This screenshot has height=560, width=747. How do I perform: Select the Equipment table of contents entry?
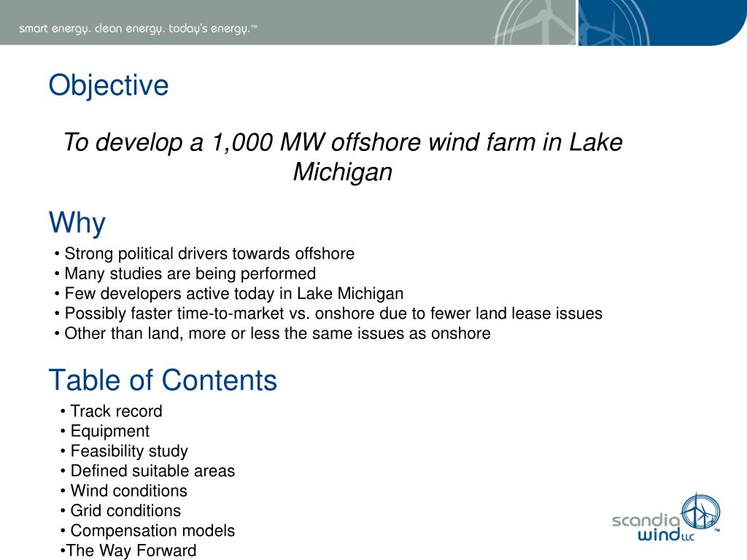pos(109,431)
